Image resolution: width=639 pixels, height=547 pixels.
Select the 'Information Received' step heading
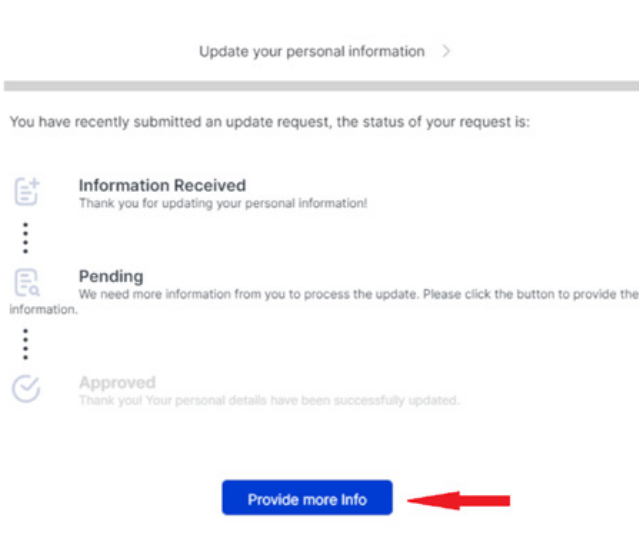[x=162, y=185]
